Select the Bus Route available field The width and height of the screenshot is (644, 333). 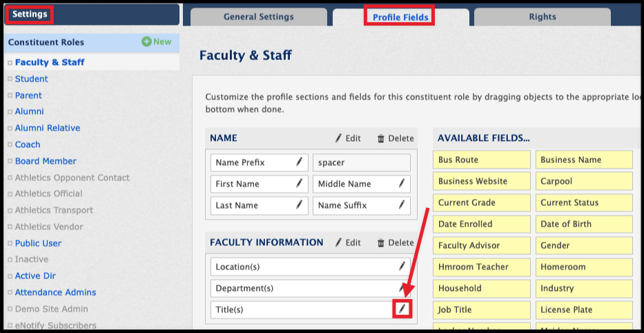click(x=481, y=160)
